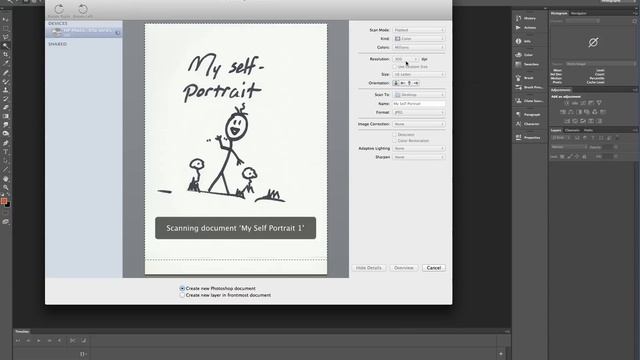This screenshot has width=640, height=360.
Task: Select the Type tool
Action: (x=5, y=152)
